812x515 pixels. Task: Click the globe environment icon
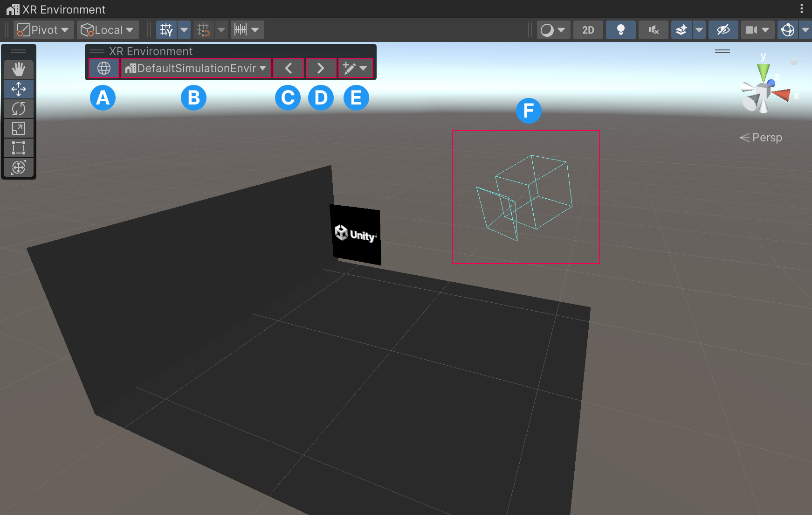[103, 68]
